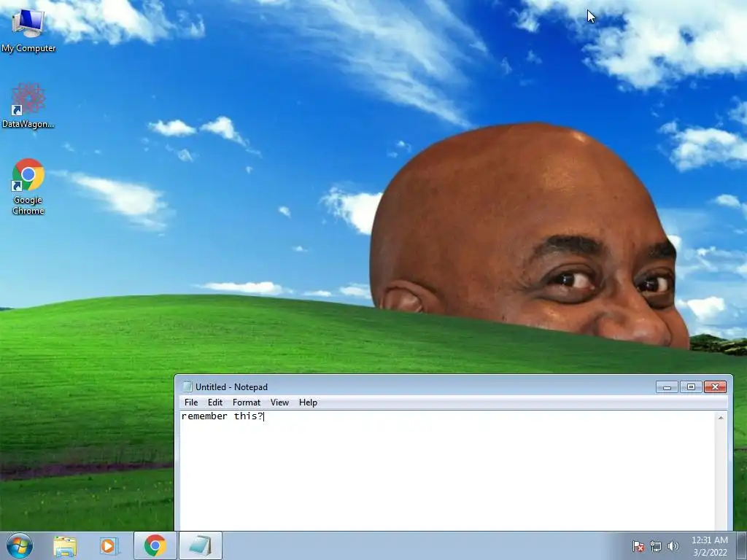Open the volume speaker tray icon
The height and width of the screenshot is (560, 747).
click(x=673, y=546)
